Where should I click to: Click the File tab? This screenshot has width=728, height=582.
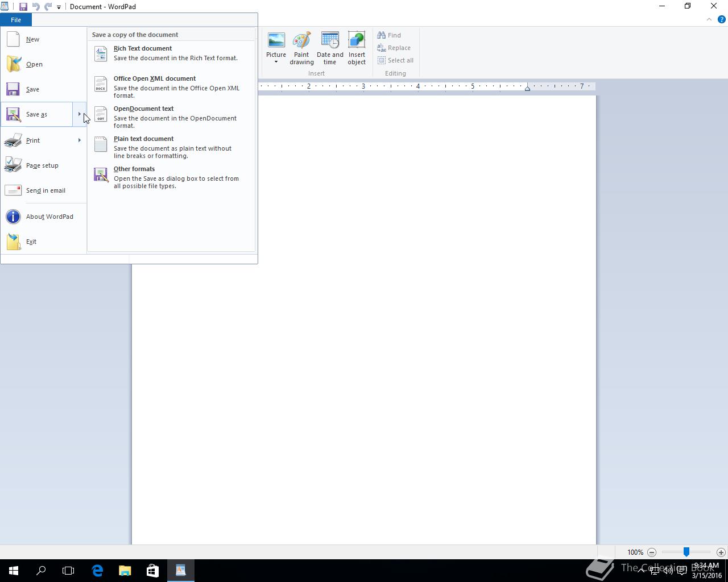click(x=16, y=20)
